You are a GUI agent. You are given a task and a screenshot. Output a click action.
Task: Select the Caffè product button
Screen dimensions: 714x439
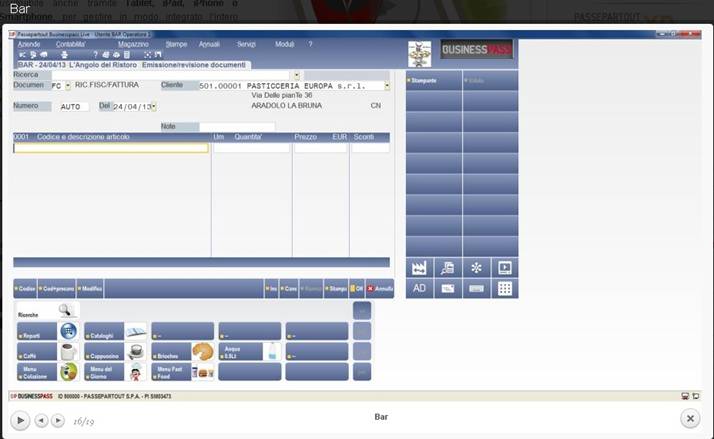click(x=47, y=352)
